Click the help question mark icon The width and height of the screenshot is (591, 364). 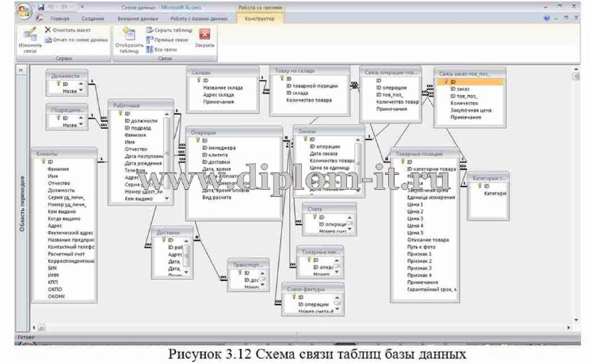[547, 16]
